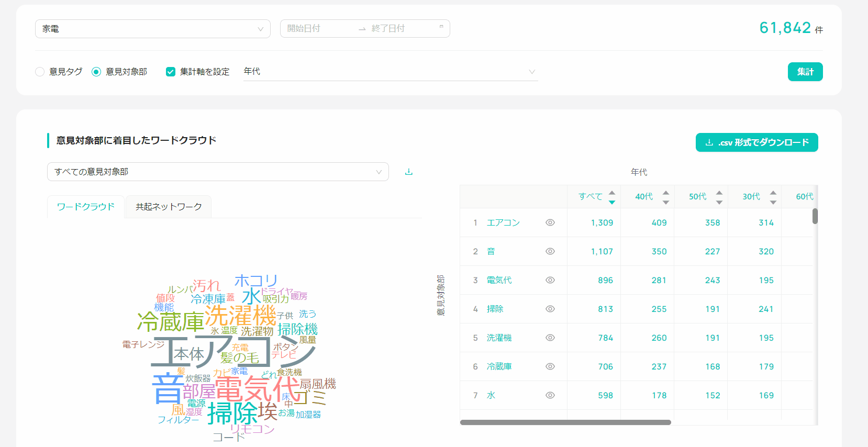Open the すべての意見対象部 dropdown
Viewport: 868px width, 447px height.
[218, 172]
